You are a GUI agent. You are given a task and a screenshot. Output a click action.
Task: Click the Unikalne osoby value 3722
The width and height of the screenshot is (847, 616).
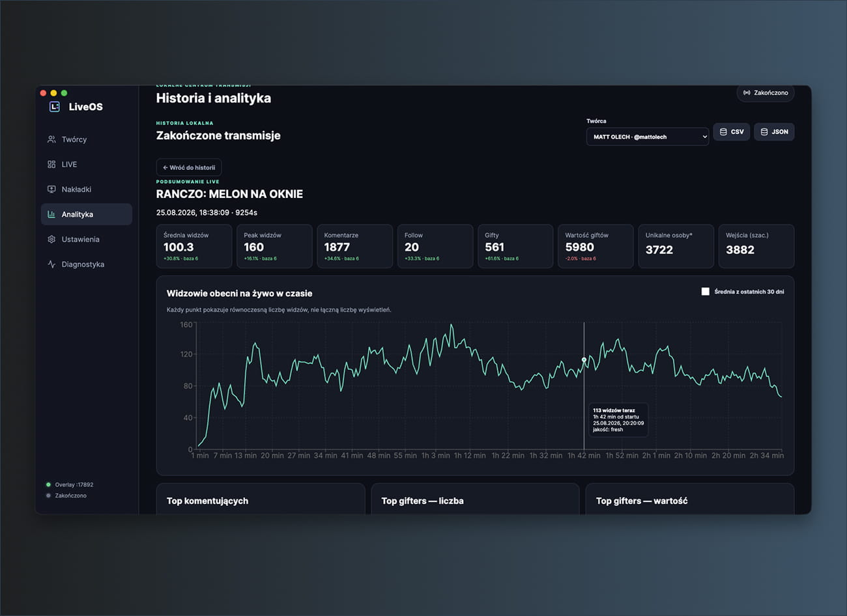(x=659, y=250)
